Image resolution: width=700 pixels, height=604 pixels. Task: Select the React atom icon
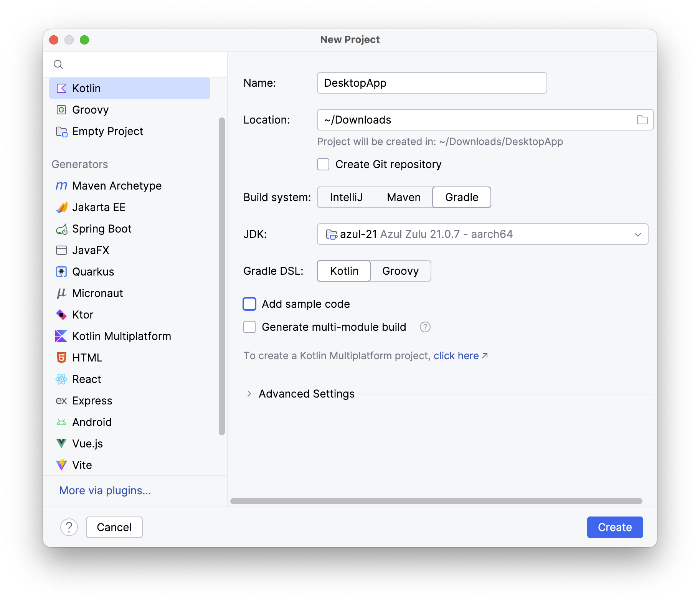(x=61, y=379)
